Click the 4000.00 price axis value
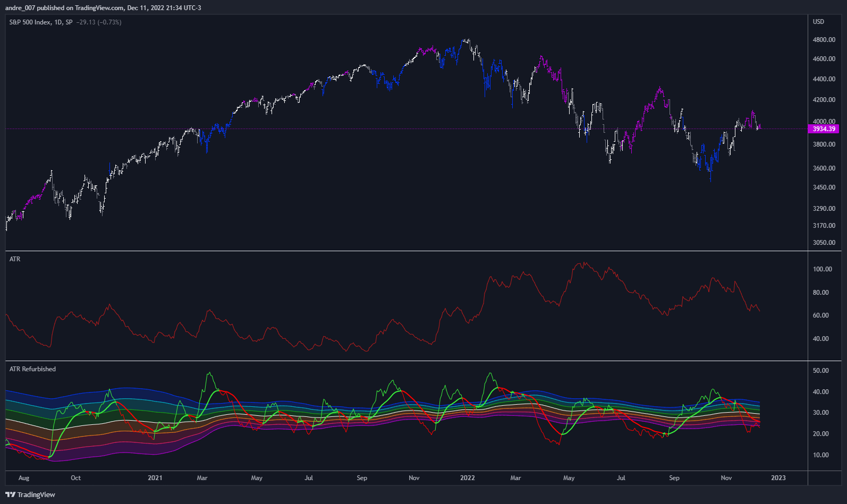Image resolution: width=847 pixels, height=504 pixels. (824, 122)
